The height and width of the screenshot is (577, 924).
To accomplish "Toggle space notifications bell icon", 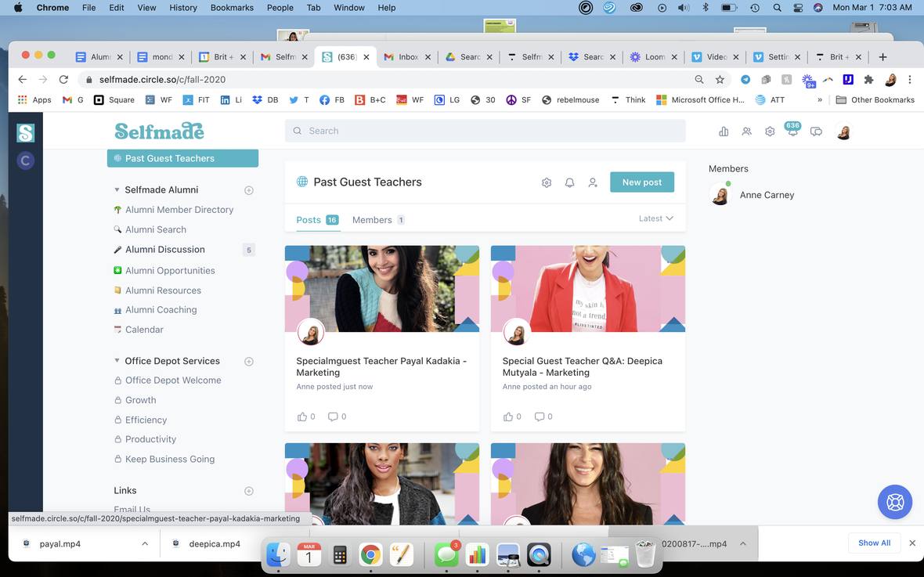I will pos(569,182).
